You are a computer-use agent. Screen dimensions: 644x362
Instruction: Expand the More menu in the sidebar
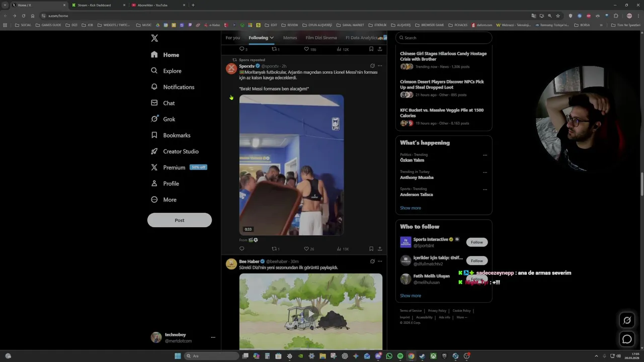tap(164, 200)
